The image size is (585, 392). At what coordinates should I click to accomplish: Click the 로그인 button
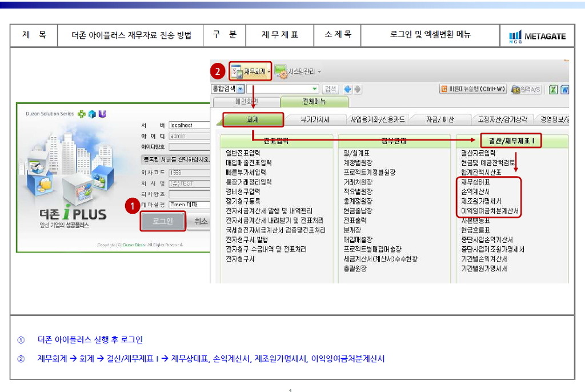click(x=163, y=221)
